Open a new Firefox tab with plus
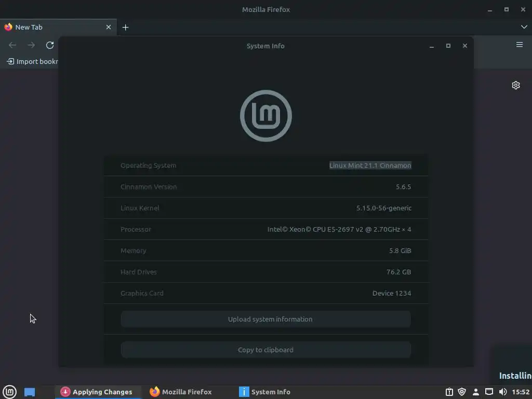 (126, 27)
